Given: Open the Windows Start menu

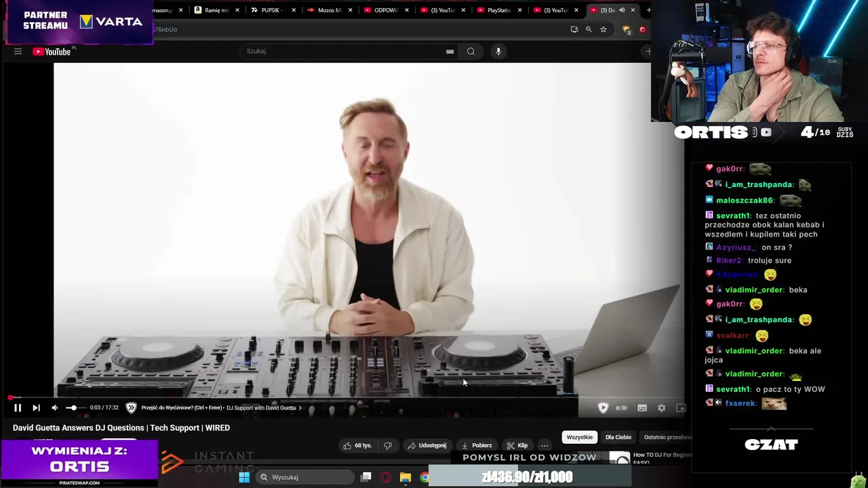Looking at the screenshot, I should point(244,477).
